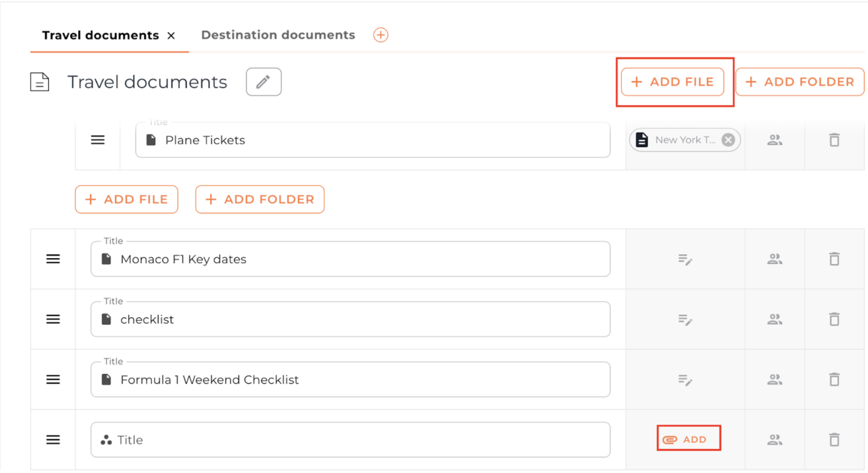
Task: Add a new tab with the plus icon
Action: point(380,35)
